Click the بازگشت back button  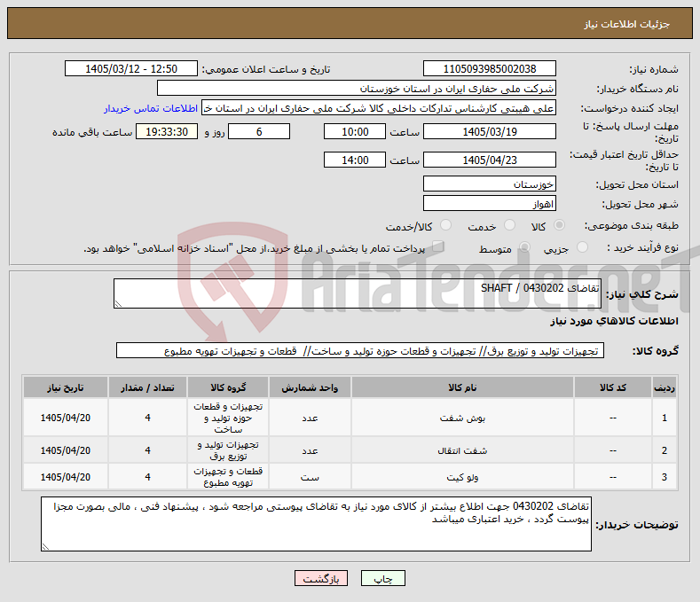tap(321, 578)
